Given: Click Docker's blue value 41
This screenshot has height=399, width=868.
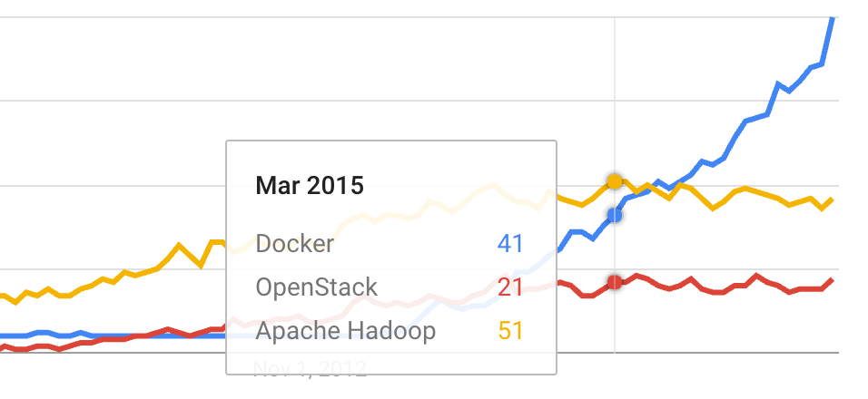Looking at the screenshot, I should (x=510, y=244).
